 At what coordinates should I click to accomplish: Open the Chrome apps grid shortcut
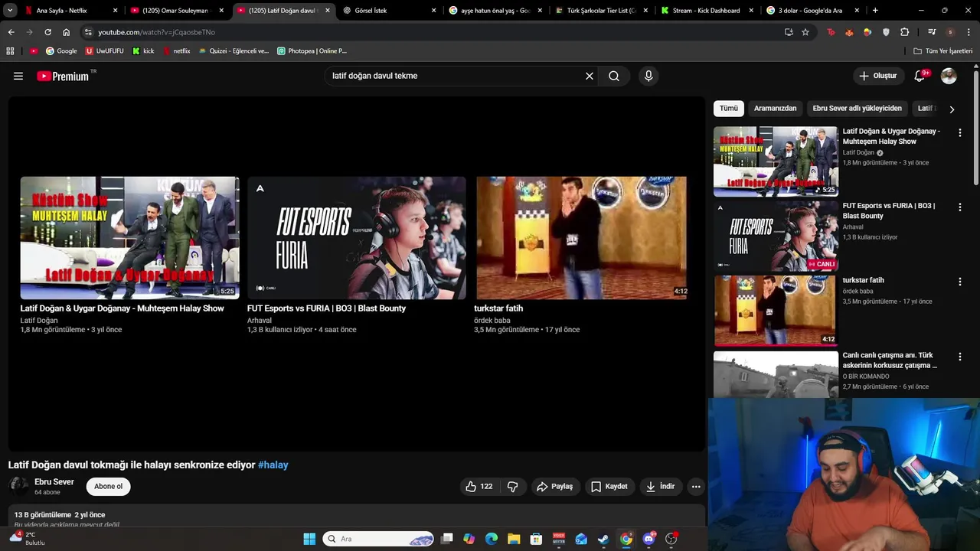pyautogui.click(x=10, y=51)
